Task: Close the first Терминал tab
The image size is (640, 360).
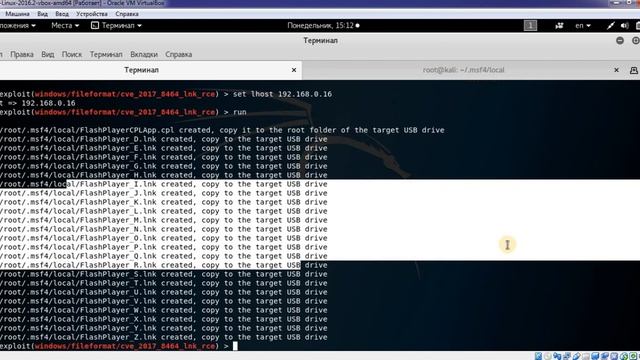Action: pos(294,70)
